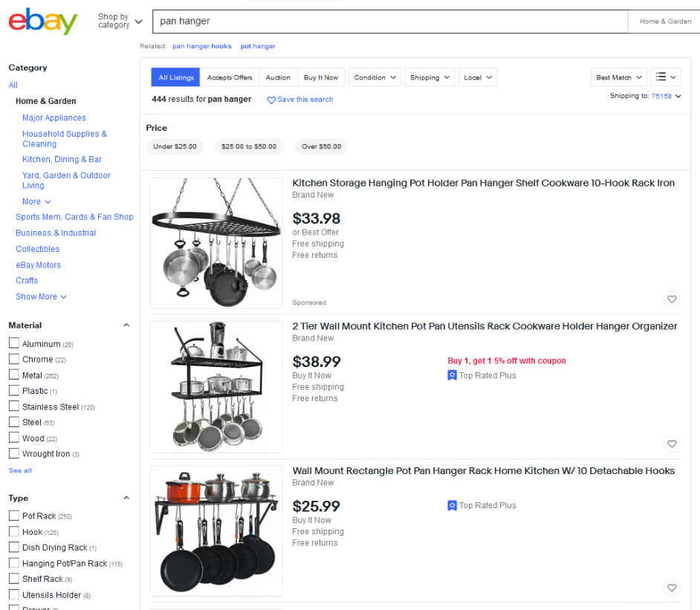Add the 10-Hook Rack listing to watchlist
The width and height of the screenshot is (700, 610).
pyautogui.click(x=671, y=299)
